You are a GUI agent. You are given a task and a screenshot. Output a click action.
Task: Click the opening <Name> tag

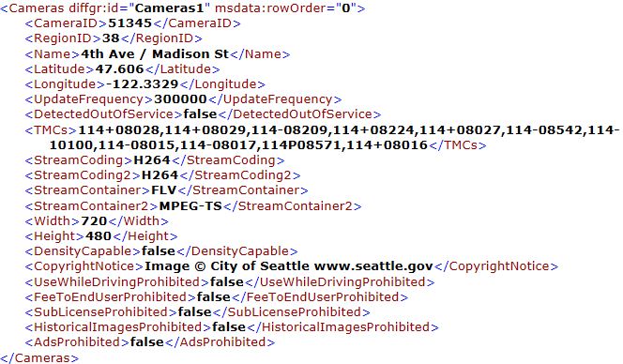click(x=52, y=53)
